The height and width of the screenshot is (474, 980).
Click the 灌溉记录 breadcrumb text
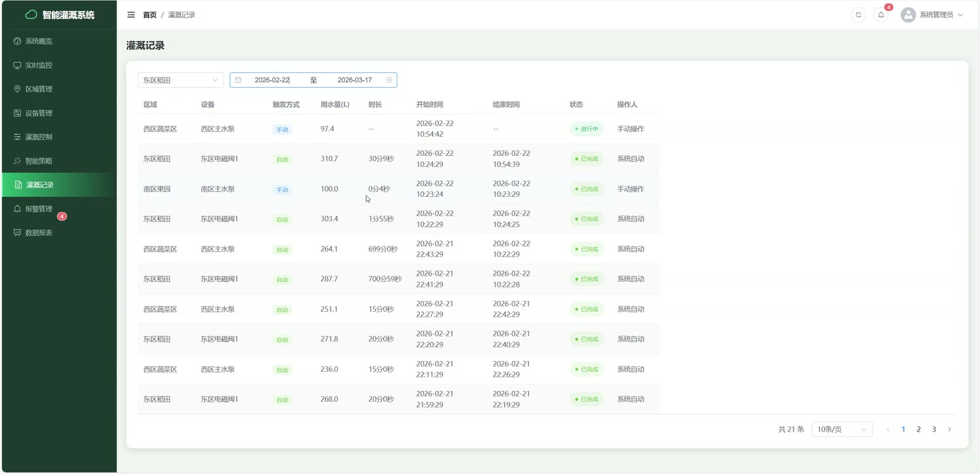(x=182, y=14)
